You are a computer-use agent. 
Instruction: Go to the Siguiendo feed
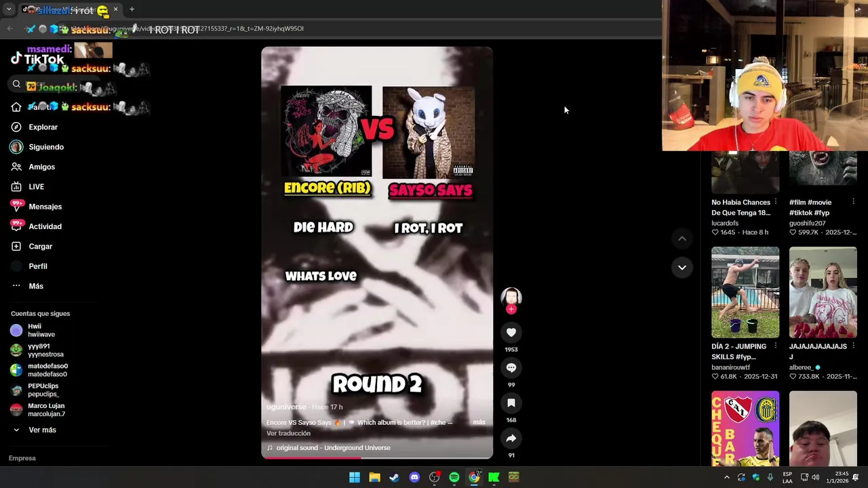point(46,147)
